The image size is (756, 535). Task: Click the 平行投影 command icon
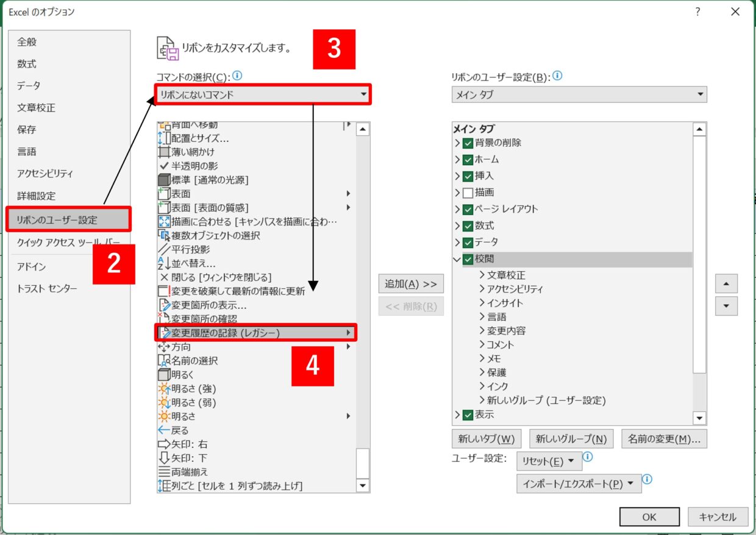click(x=164, y=250)
